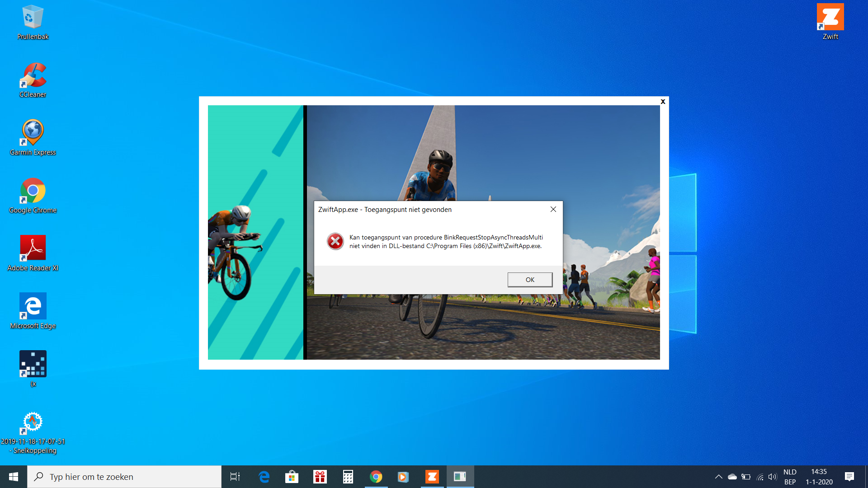Click the Windows Start button
This screenshot has height=488, width=868.
click(14, 477)
